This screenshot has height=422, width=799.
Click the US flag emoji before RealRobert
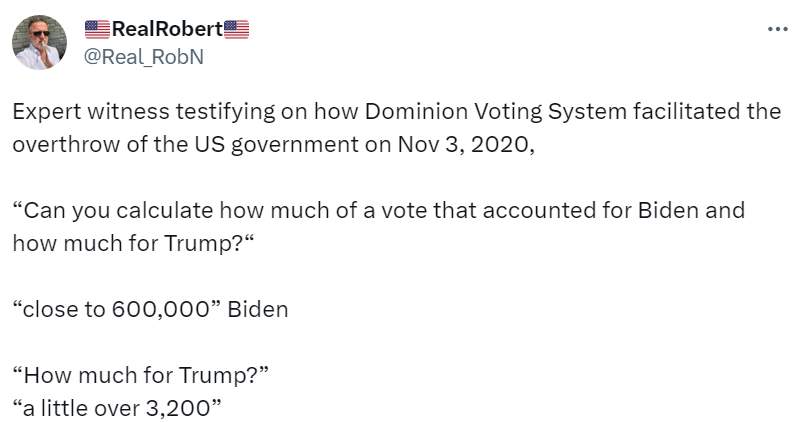tap(97, 31)
